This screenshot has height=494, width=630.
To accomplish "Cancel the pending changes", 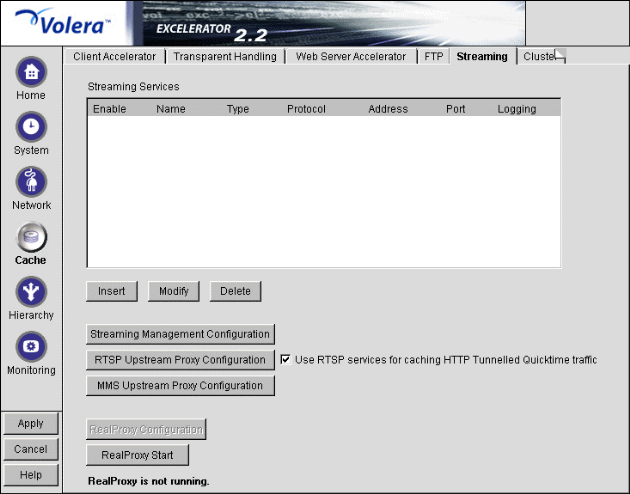I will pos(31,449).
